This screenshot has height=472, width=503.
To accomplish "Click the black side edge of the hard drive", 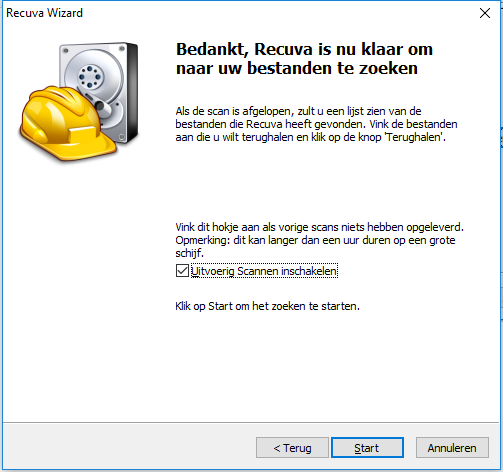I will (x=132, y=92).
